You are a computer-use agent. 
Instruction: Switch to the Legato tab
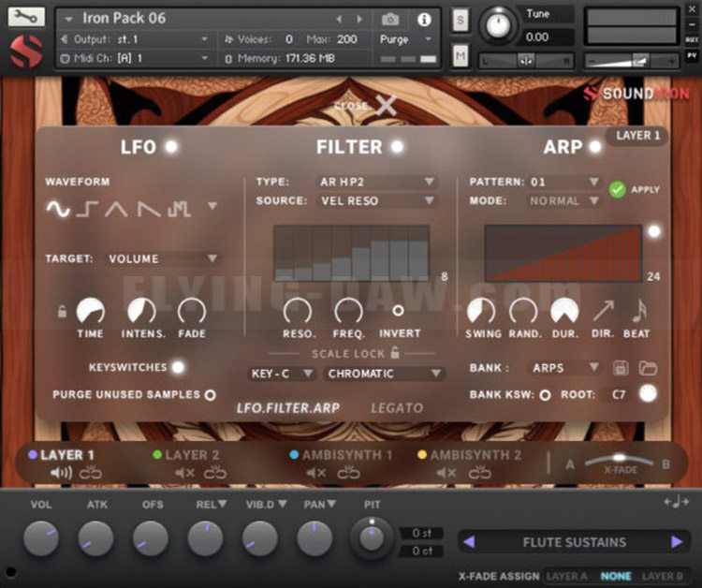tap(397, 408)
